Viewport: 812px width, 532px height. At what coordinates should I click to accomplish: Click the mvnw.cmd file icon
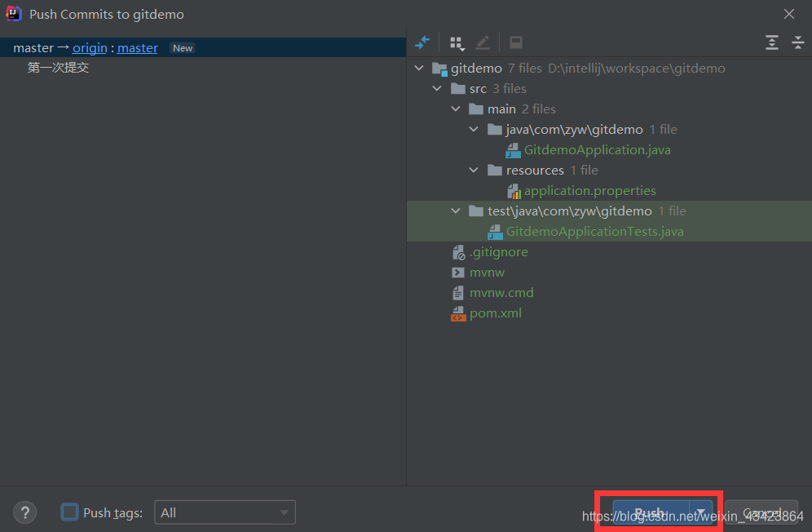[458, 293]
